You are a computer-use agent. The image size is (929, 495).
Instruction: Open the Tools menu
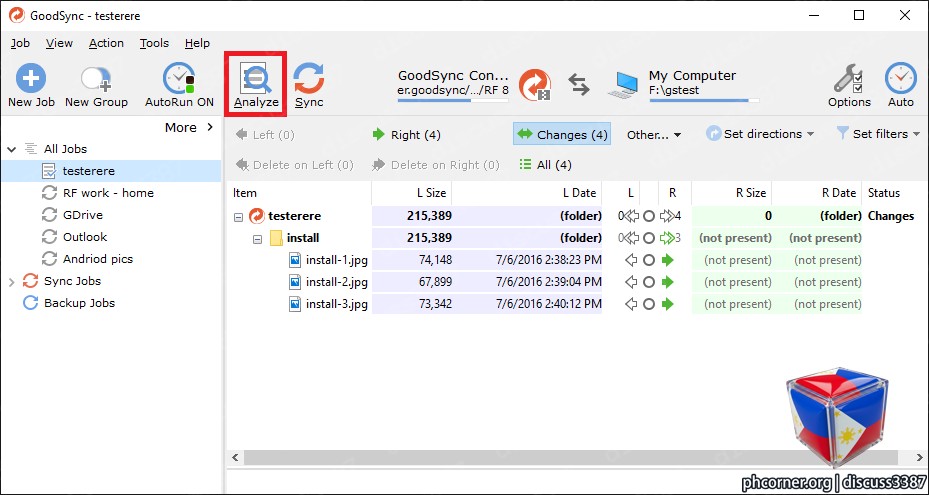tap(154, 43)
